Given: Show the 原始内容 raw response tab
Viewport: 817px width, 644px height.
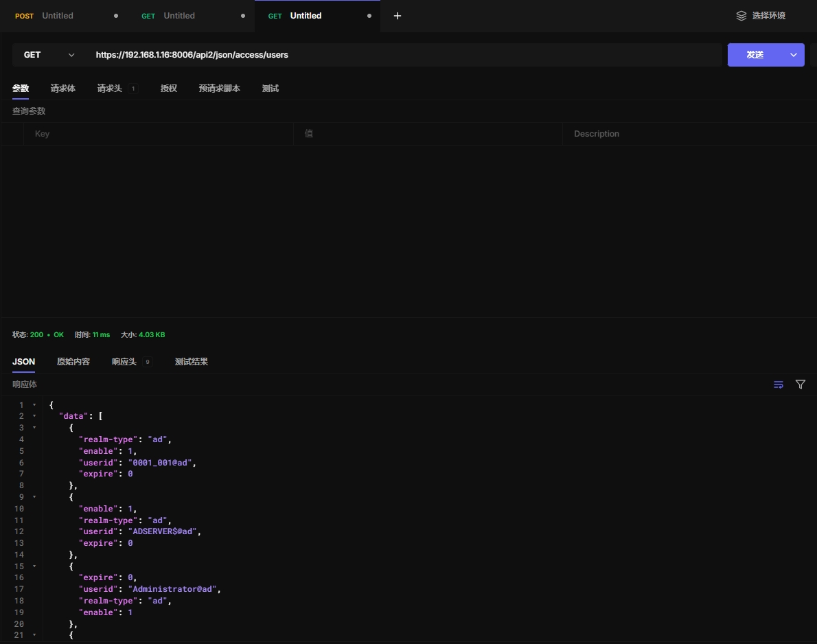Looking at the screenshot, I should point(73,362).
